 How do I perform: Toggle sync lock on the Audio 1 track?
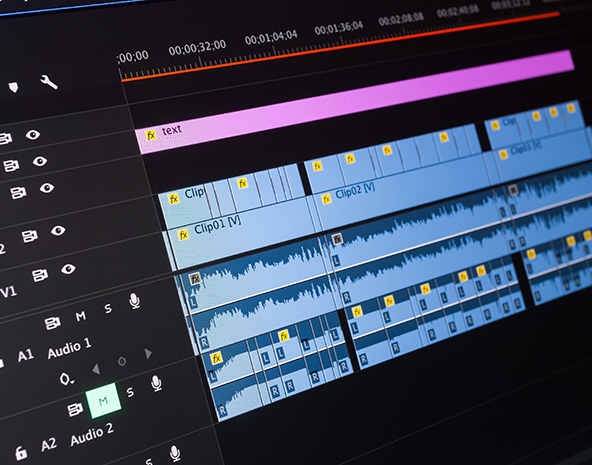(52, 323)
